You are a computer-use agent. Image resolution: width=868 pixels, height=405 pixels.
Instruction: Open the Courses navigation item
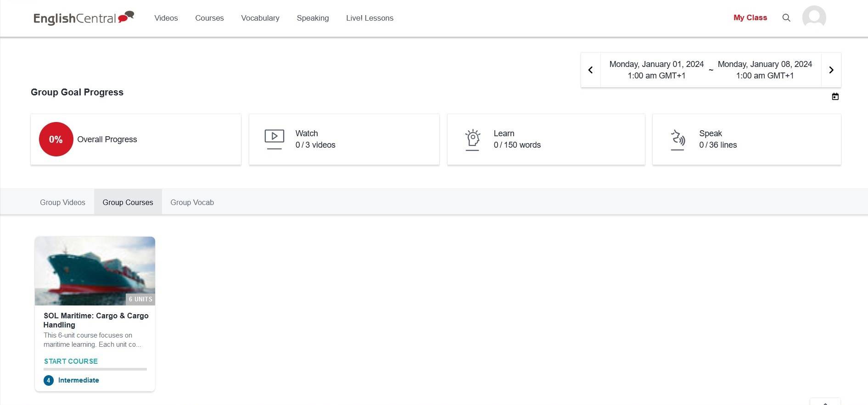coord(209,18)
